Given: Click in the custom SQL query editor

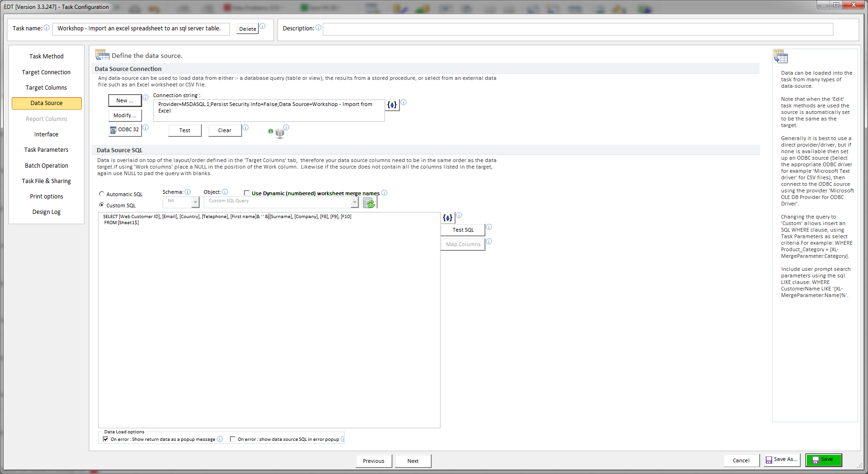Looking at the screenshot, I should [269, 320].
